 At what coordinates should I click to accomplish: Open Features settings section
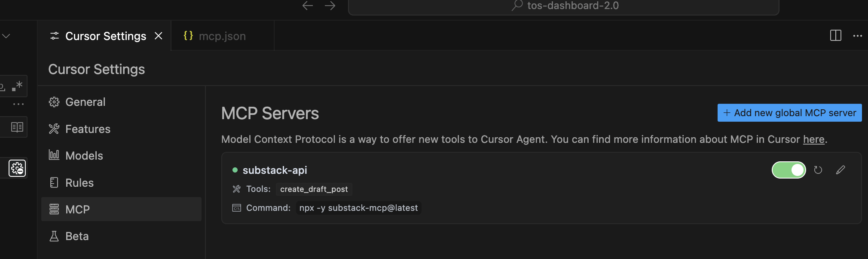coord(121,129)
